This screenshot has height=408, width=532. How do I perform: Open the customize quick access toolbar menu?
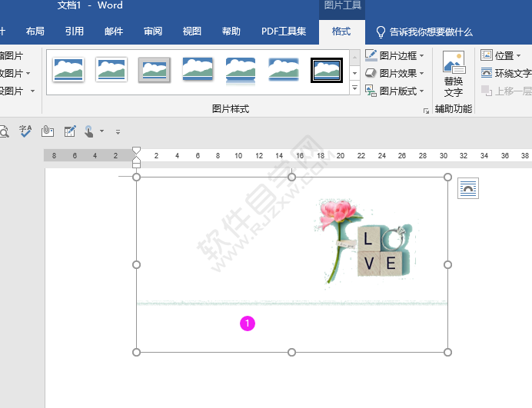118,132
